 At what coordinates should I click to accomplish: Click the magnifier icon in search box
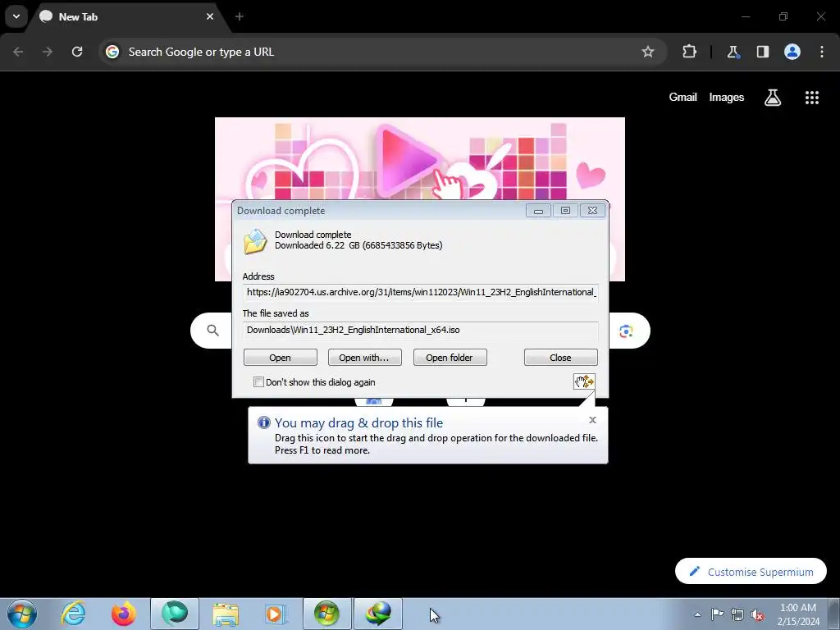point(212,331)
